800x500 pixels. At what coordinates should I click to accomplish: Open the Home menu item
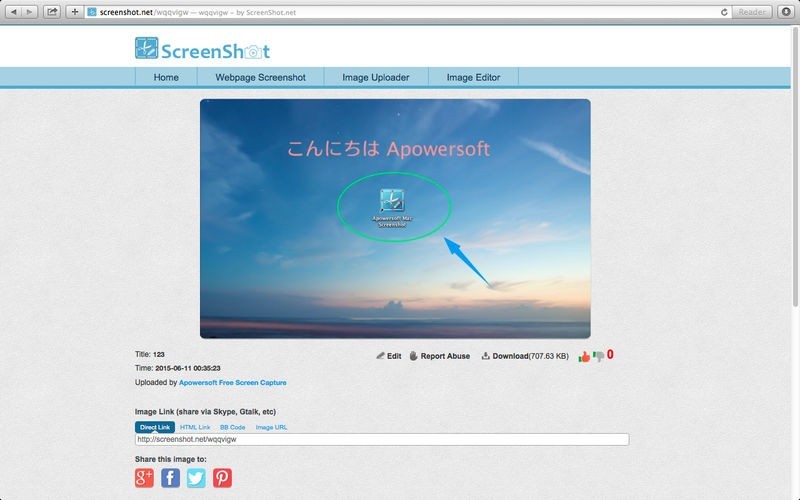[166, 77]
